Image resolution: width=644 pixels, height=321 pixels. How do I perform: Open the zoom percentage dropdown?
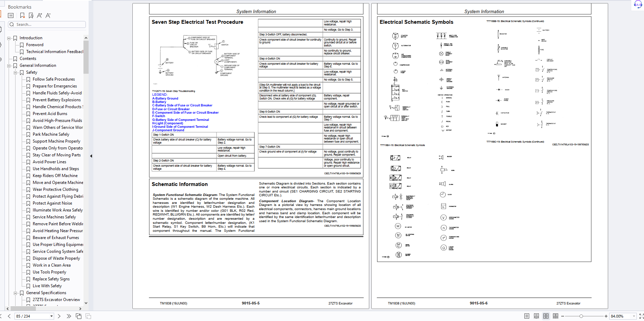pos(634,316)
